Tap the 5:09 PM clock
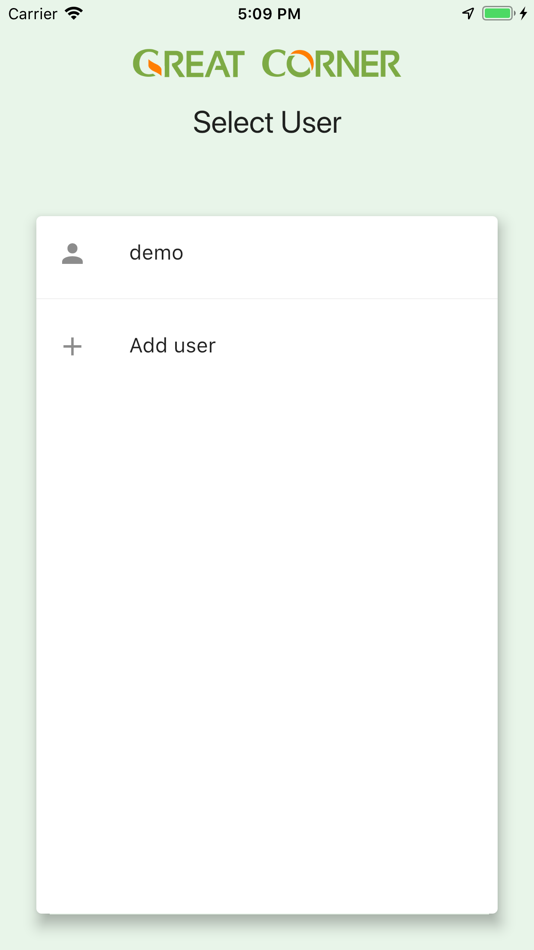Image resolution: width=534 pixels, height=950 pixels. (x=269, y=14)
